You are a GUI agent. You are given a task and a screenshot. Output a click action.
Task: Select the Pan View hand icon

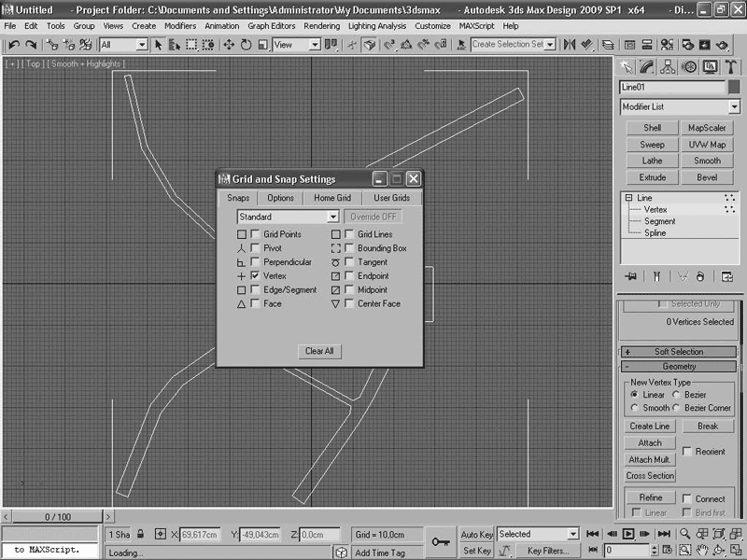coord(702,551)
